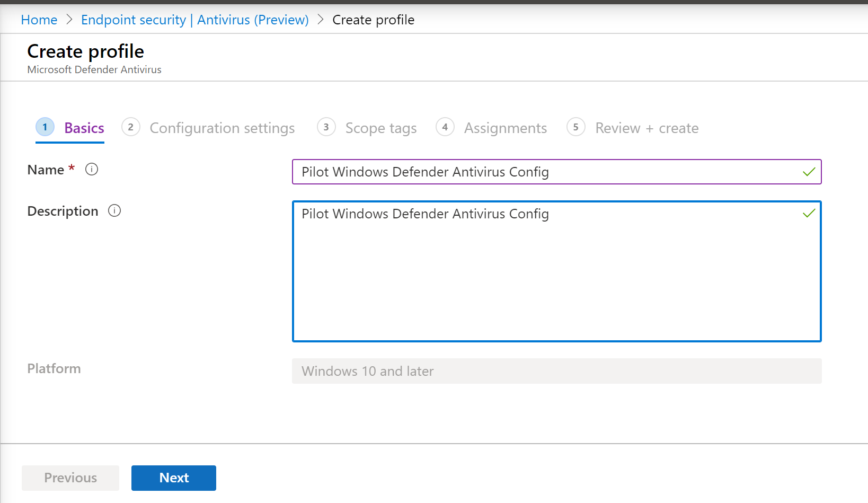
Task: Click the step 3 circle icon
Action: point(326,127)
